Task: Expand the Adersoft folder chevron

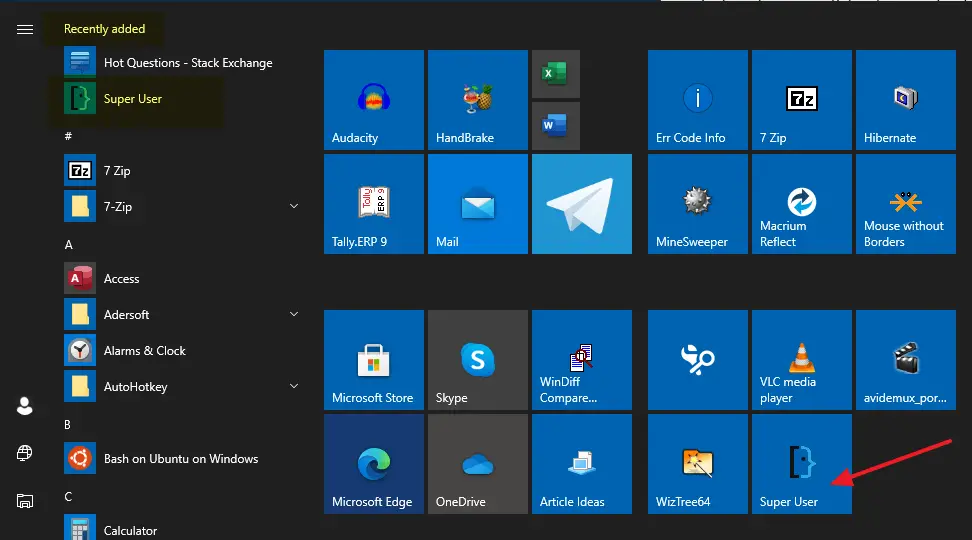Action: click(294, 314)
